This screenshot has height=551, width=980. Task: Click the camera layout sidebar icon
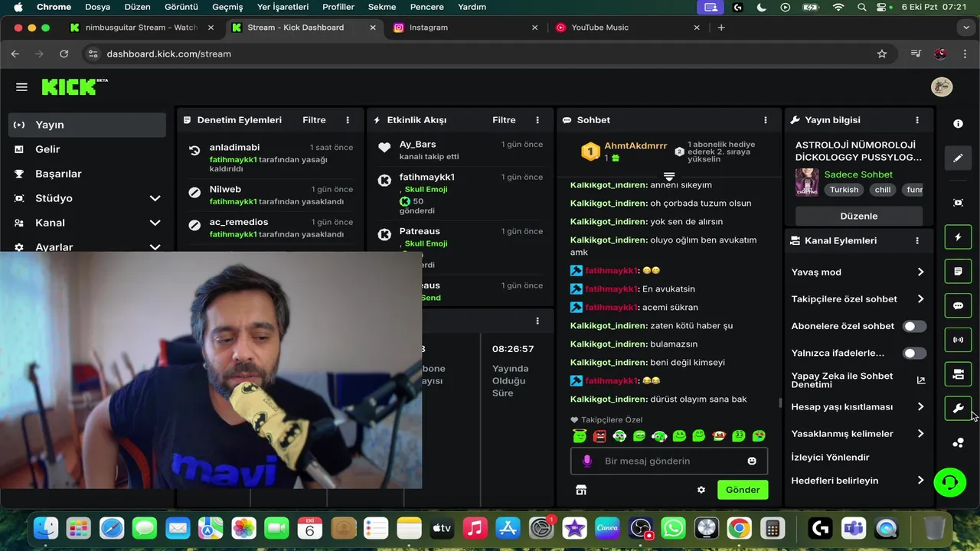click(x=958, y=374)
